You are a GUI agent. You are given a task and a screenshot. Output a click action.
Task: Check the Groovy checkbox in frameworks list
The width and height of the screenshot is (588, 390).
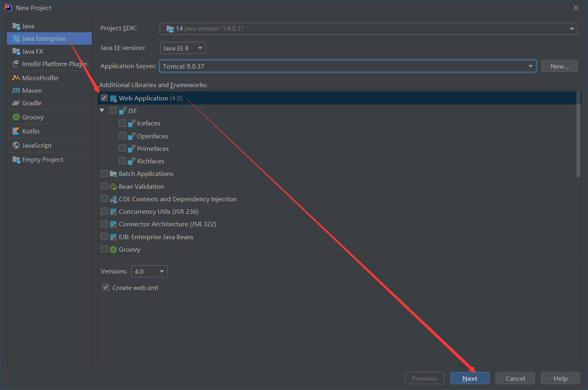coord(104,249)
